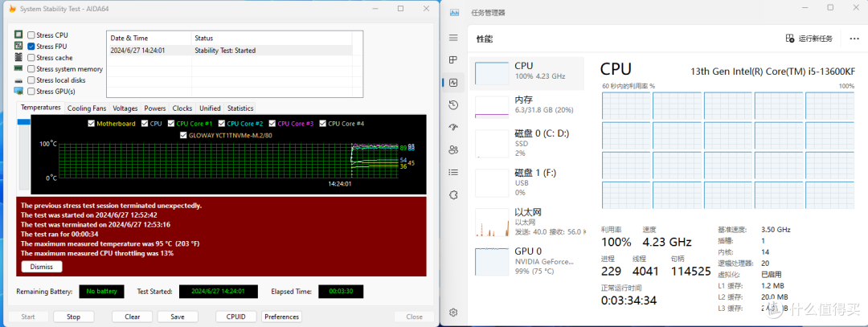Uncheck Stress FPU checkbox
This screenshot has height=327, width=868.
[x=31, y=47]
